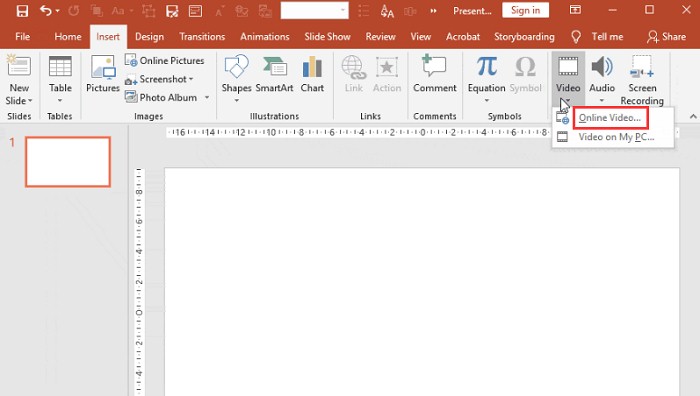Viewport: 700px width, 396px height.
Task: Click the Sign in button
Action: click(525, 10)
